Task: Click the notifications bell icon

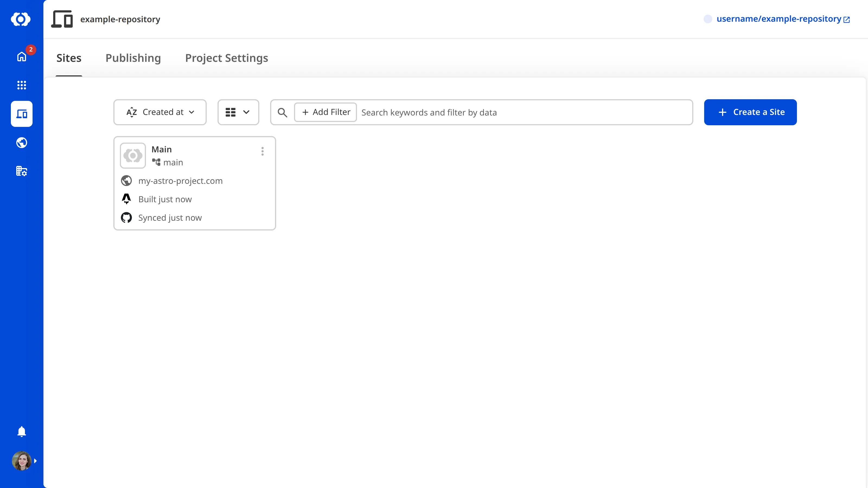Action: click(21, 431)
